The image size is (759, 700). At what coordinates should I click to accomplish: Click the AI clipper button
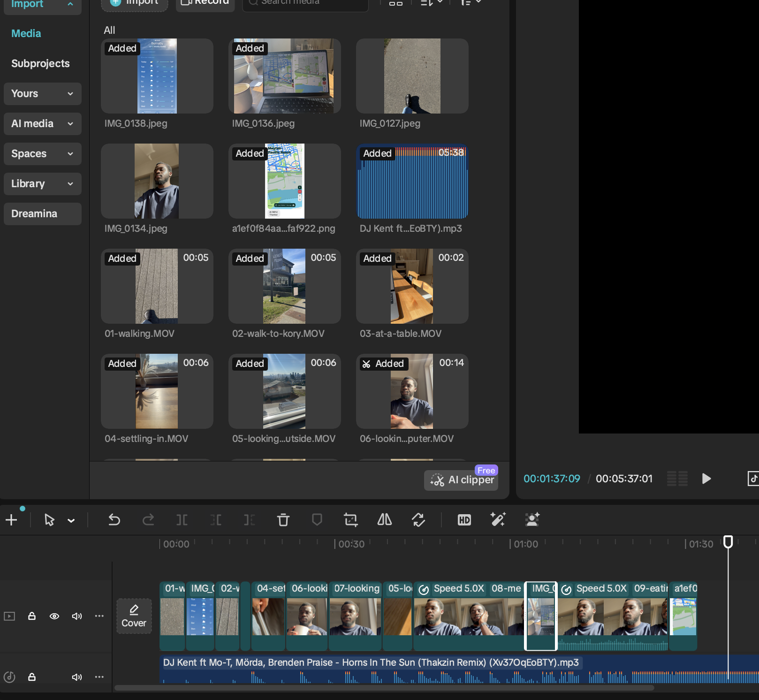(461, 480)
